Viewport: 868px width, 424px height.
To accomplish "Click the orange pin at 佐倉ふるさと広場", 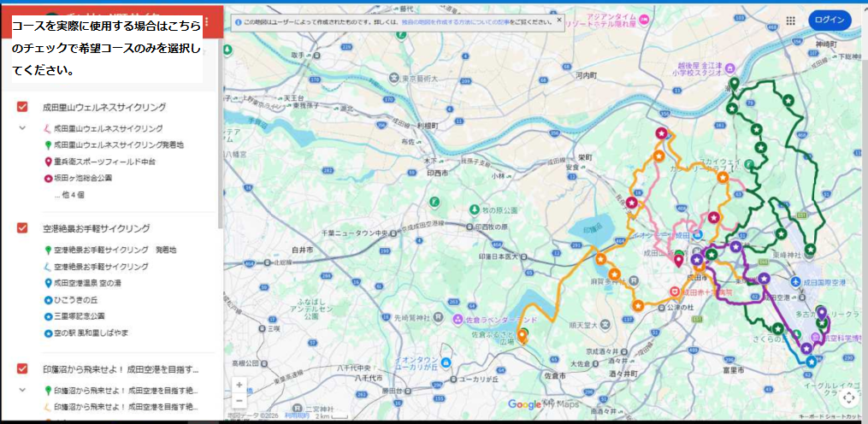I will (x=522, y=335).
